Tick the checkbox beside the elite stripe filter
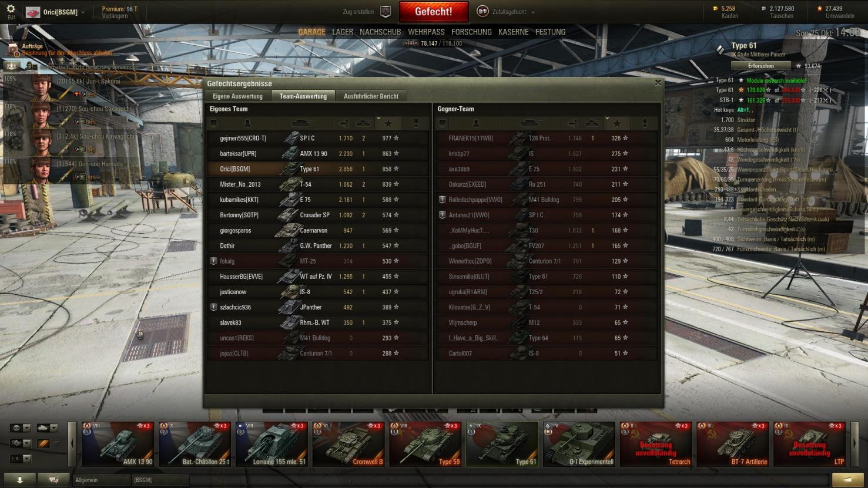 point(56,443)
